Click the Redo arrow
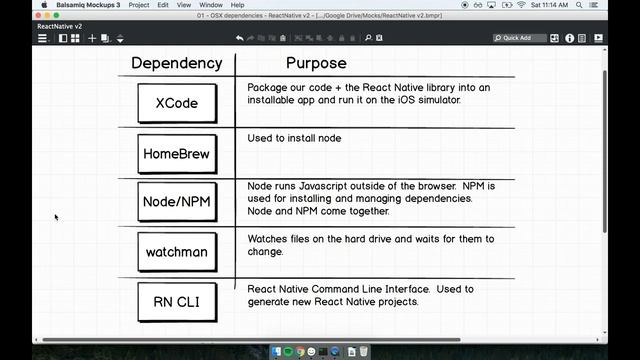 [x=250, y=38]
